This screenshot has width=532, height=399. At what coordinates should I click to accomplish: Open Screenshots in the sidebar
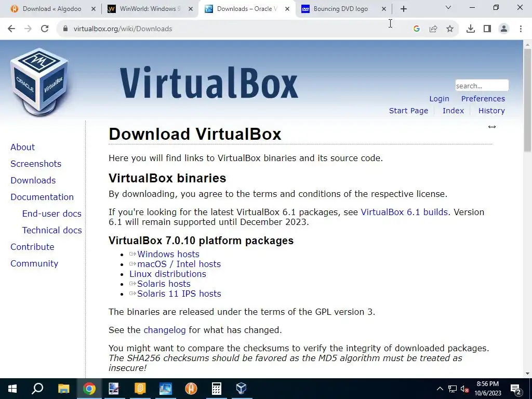(36, 164)
